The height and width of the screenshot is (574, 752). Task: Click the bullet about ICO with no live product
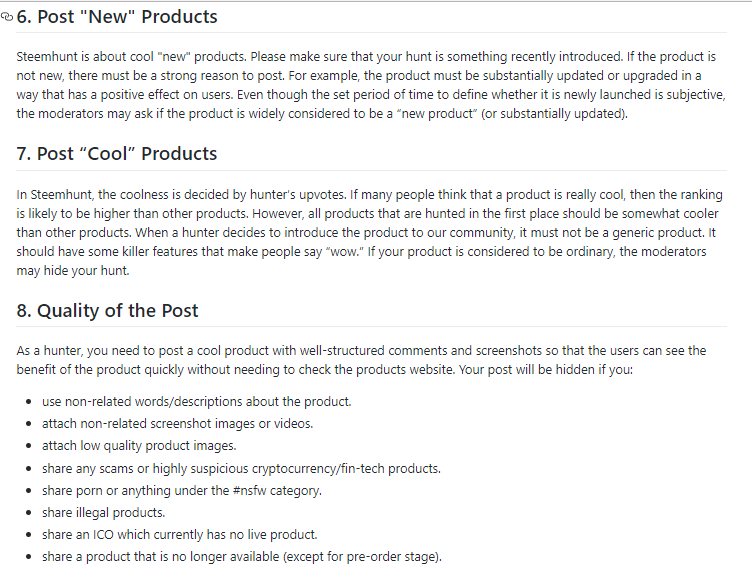point(179,534)
